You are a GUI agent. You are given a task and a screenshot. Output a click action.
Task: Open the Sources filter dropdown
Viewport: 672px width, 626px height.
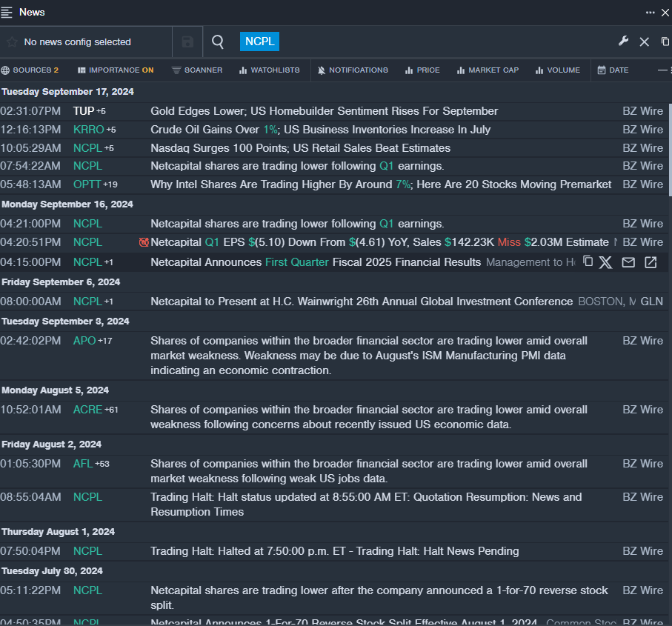[30, 70]
